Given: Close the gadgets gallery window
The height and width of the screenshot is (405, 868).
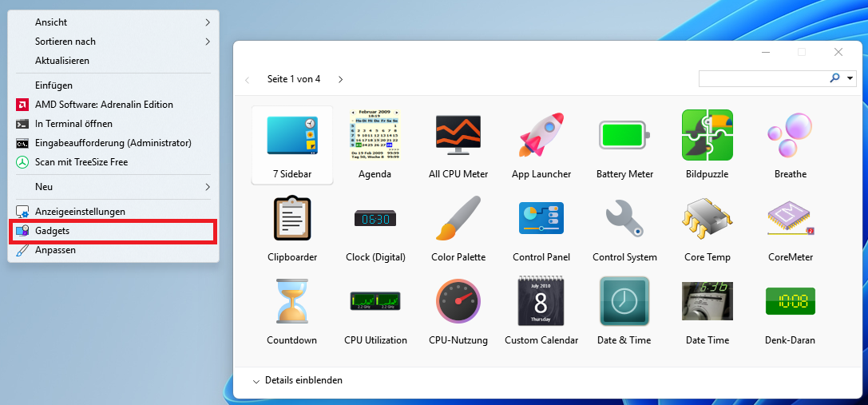Looking at the screenshot, I should (838, 52).
